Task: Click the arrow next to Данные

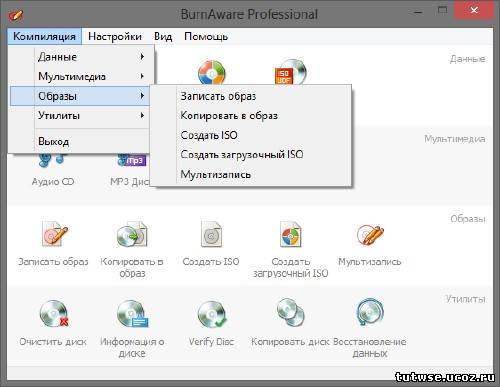Action: (x=142, y=57)
